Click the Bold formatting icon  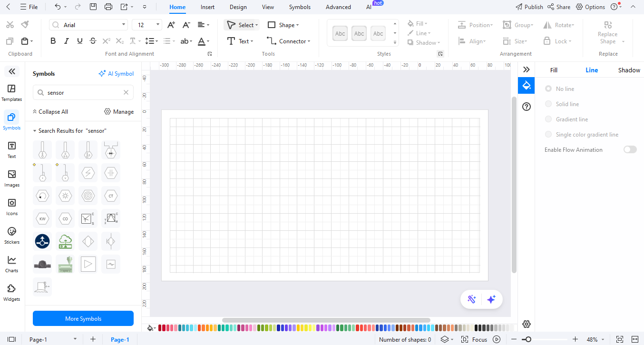click(53, 41)
